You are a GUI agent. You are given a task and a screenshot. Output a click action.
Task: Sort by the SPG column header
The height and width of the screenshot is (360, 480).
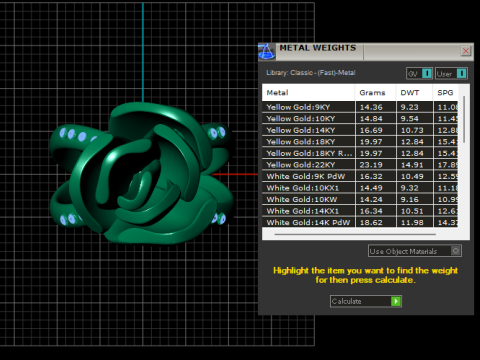pos(445,93)
